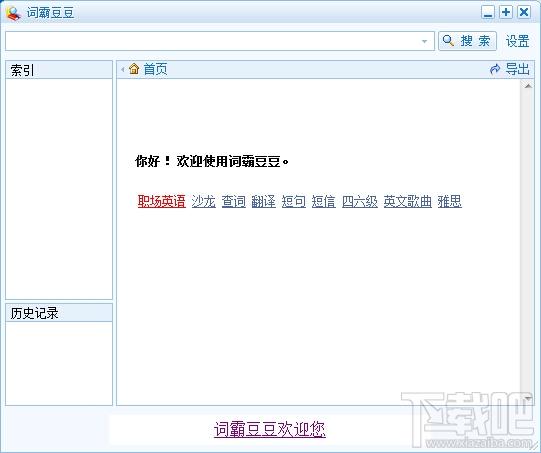Open the 短句 link
This screenshot has height=453, width=541.
(x=294, y=201)
